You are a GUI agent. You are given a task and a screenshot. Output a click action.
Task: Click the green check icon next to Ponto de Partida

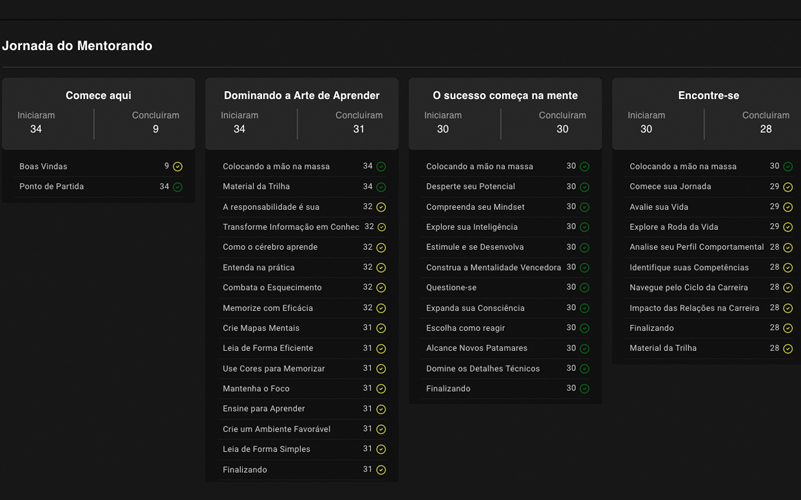pyautogui.click(x=178, y=187)
